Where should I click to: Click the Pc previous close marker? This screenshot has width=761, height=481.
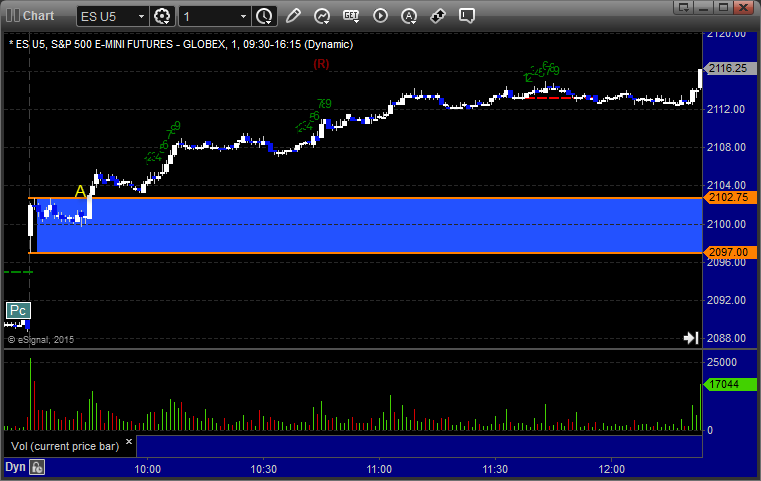coord(18,311)
